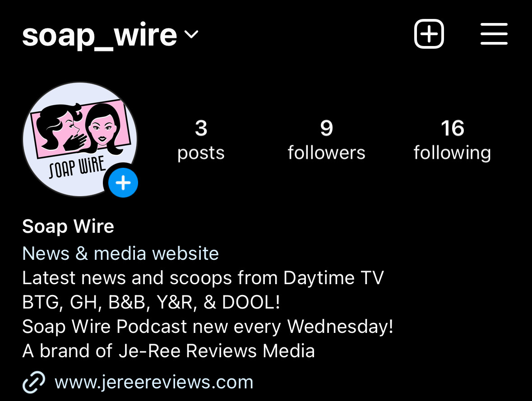This screenshot has width=532, height=401.
Task: Click the chain link icon beside website
Action: click(33, 383)
